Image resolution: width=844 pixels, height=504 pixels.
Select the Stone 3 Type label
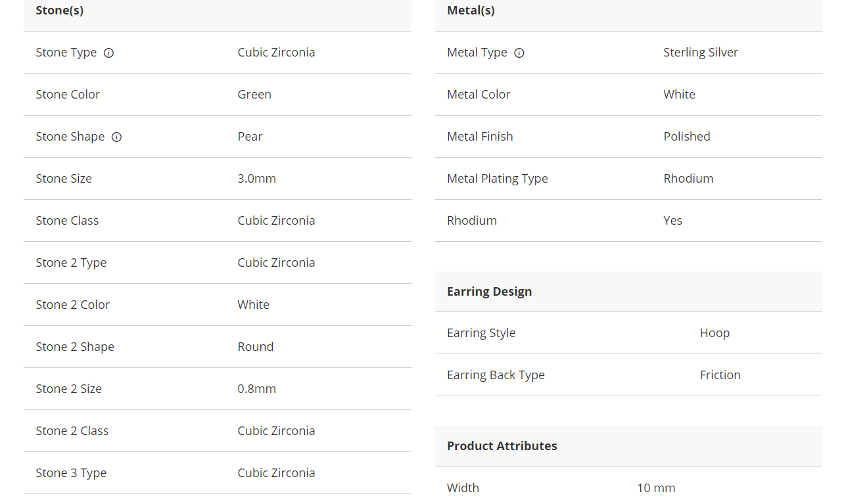coord(71,473)
